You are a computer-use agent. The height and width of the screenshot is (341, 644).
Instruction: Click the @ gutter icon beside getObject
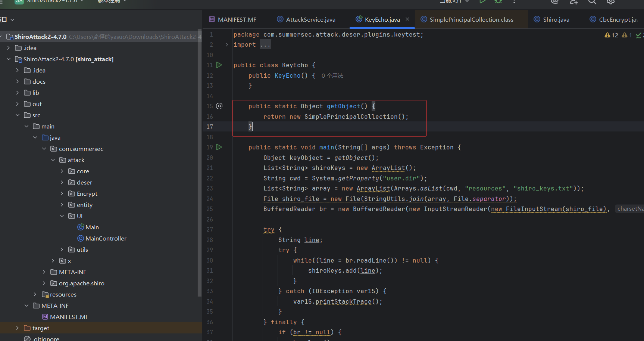click(x=219, y=106)
